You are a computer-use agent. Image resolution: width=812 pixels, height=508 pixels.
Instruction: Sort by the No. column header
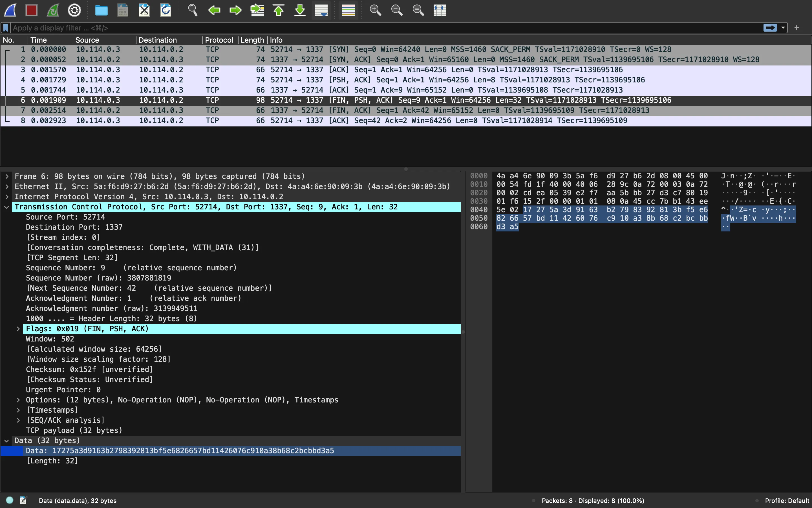pos(14,40)
